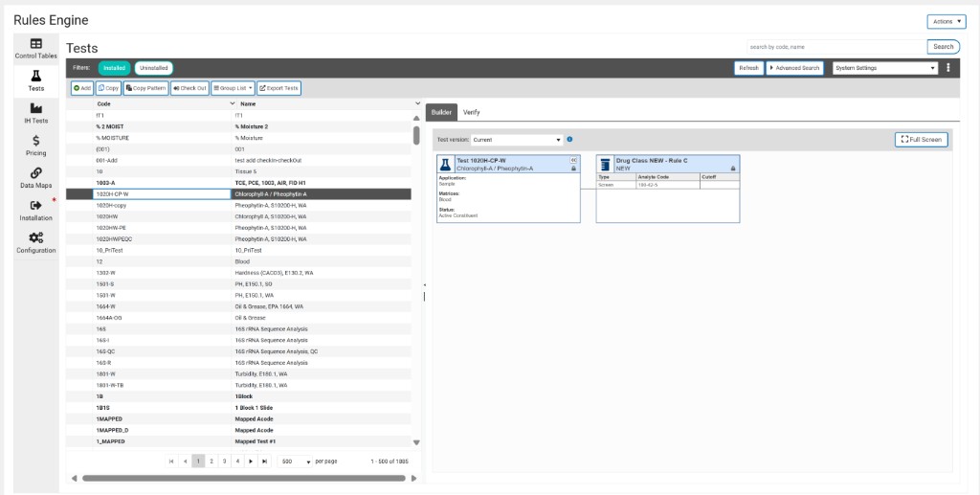Select the 1664-W Oil & Grease row
980x495 pixels.
238,306
